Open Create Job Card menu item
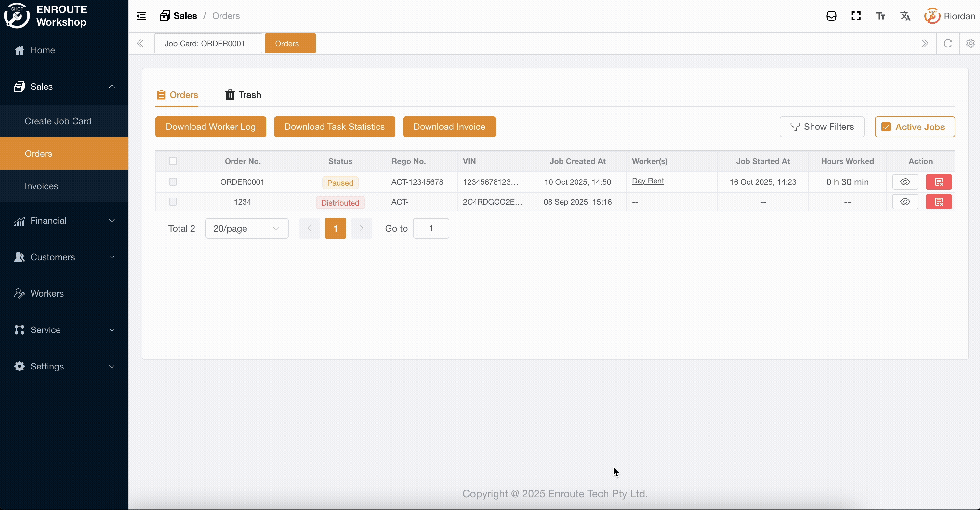The width and height of the screenshot is (980, 510). click(x=58, y=121)
